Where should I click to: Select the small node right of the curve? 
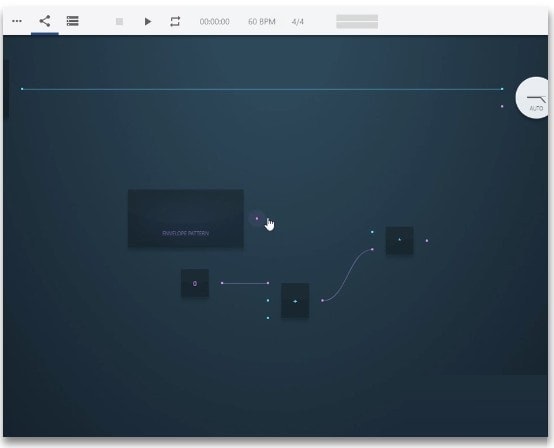(400, 240)
